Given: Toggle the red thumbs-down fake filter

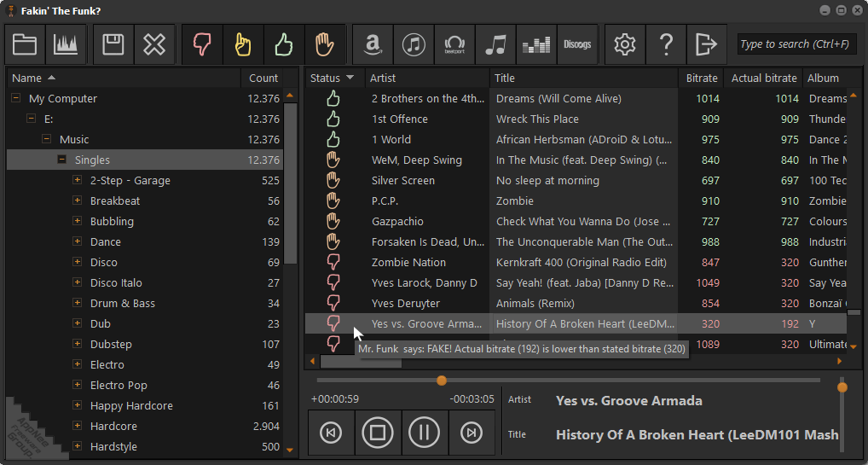Looking at the screenshot, I should click(x=202, y=44).
